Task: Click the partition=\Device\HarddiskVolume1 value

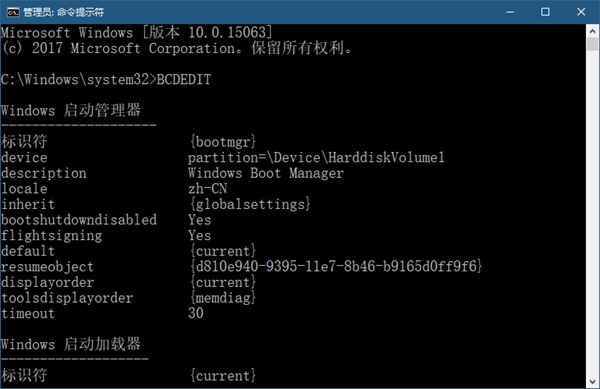Action: click(316, 158)
